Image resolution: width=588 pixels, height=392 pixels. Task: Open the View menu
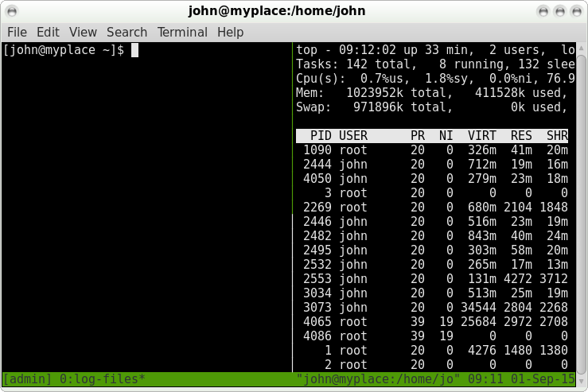(x=83, y=33)
